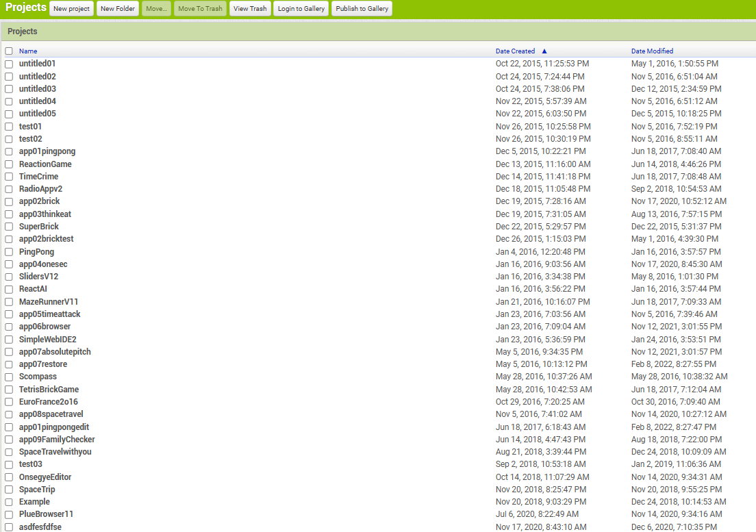
Task: Open the EuroFrance2o16 project
Action: point(48,402)
